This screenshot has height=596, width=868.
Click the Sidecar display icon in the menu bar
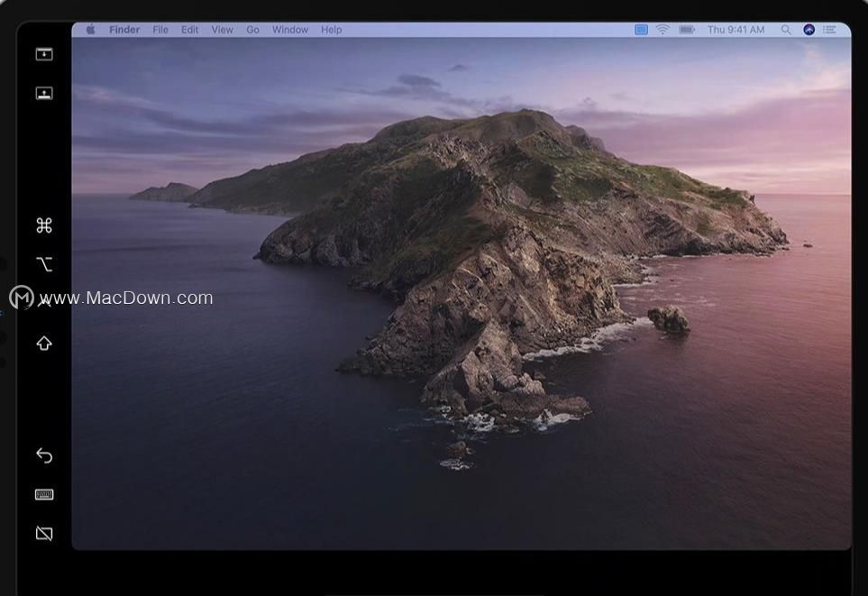pos(641,30)
